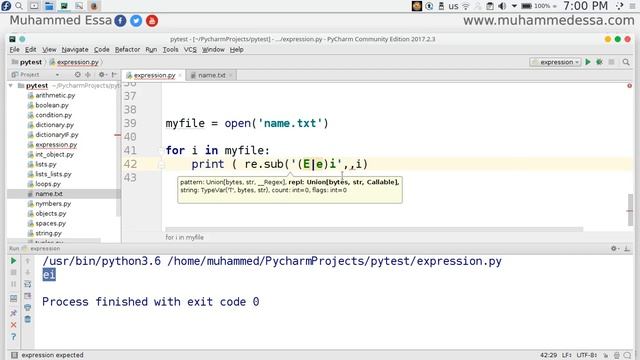Open Search Everywhere magnifier icon

(626, 62)
